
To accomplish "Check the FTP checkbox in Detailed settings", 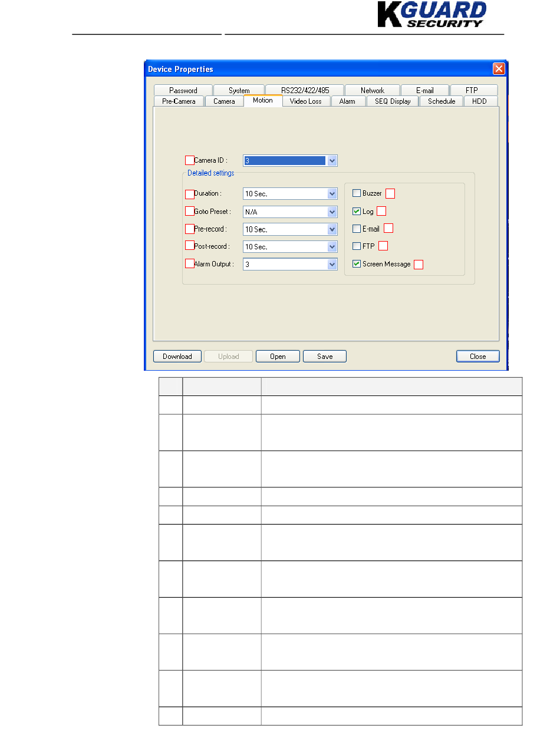I will click(357, 246).
